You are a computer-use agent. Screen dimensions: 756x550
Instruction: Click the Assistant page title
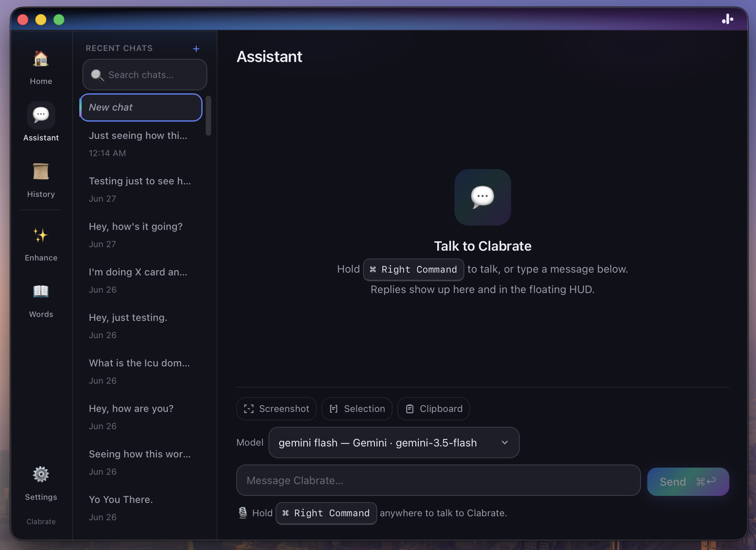click(269, 56)
